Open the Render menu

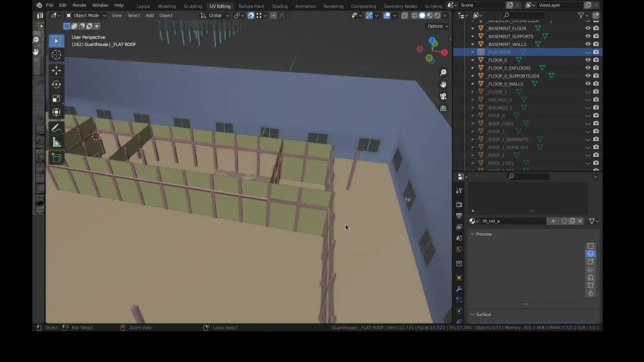coord(79,6)
